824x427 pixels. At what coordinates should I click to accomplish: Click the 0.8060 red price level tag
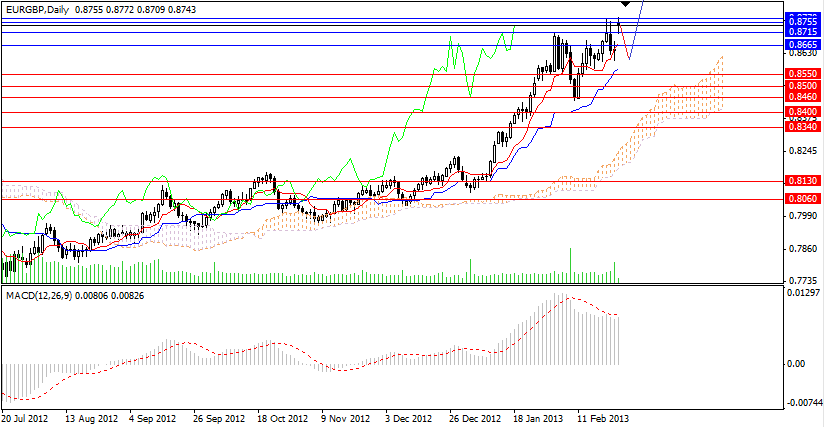(x=800, y=199)
